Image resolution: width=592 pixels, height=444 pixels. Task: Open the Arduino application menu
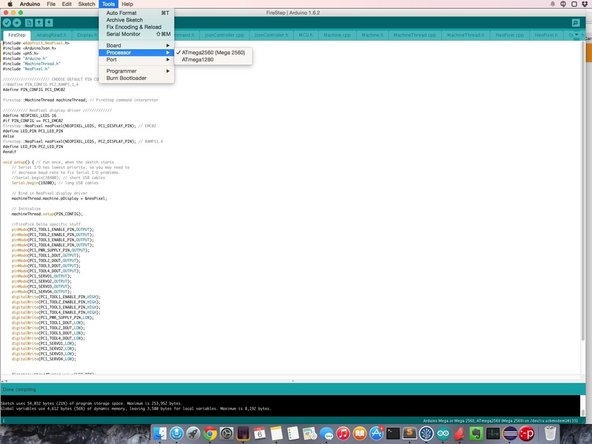click(30, 4)
